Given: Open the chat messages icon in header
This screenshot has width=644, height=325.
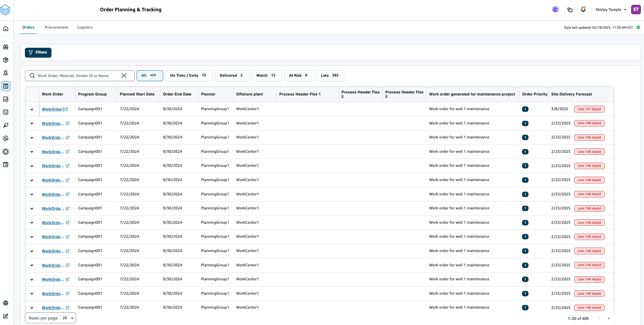Looking at the screenshot, I should (x=570, y=10).
